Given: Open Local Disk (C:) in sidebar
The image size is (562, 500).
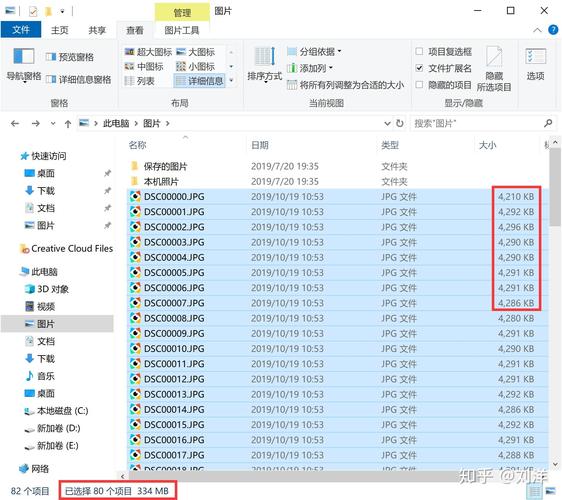Looking at the screenshot, I should coord(56,411).
